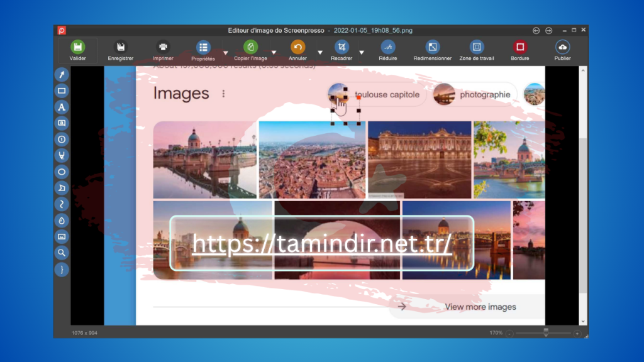Undo with the Annuler button
Image resolution: width=644 pixels, height=362 pixels.
tap(297, 50)
